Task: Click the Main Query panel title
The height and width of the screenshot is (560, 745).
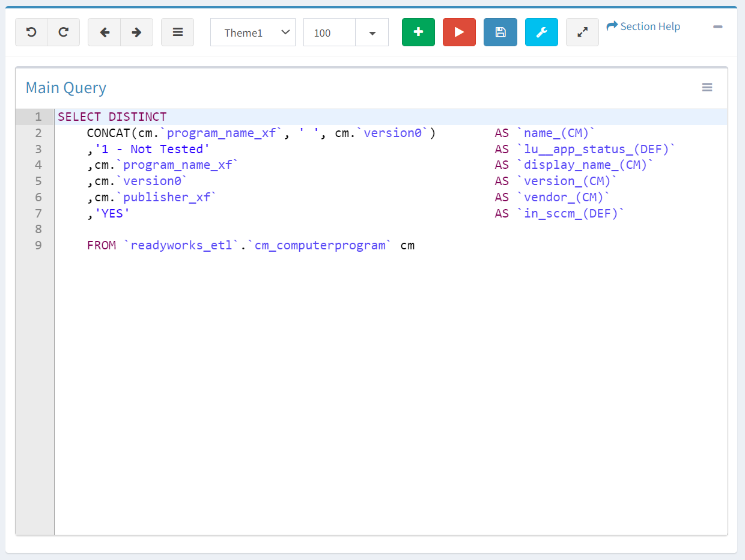Action: tap(66, 88)
